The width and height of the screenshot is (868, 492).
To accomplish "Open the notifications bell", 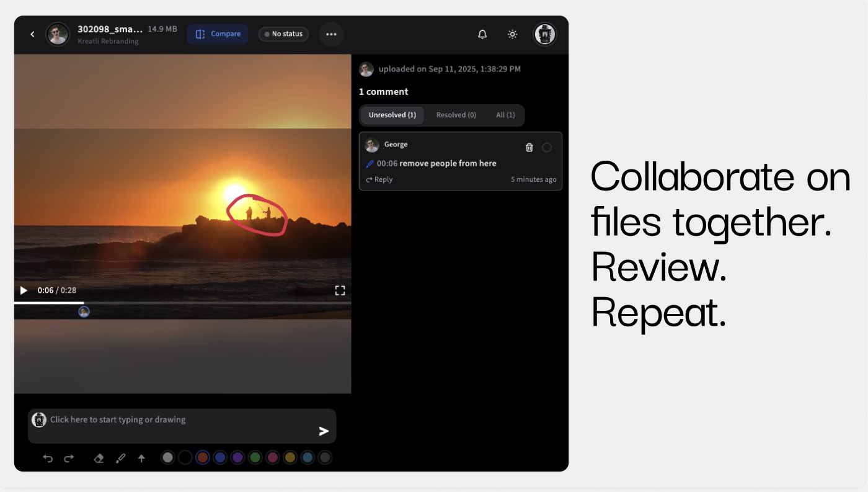I will [482, 34].
